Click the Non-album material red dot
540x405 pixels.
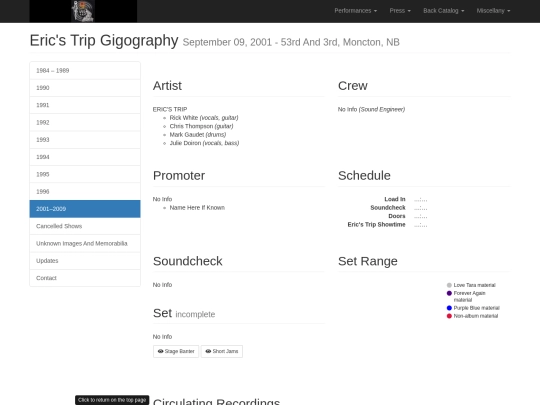(x=449, y=316)
